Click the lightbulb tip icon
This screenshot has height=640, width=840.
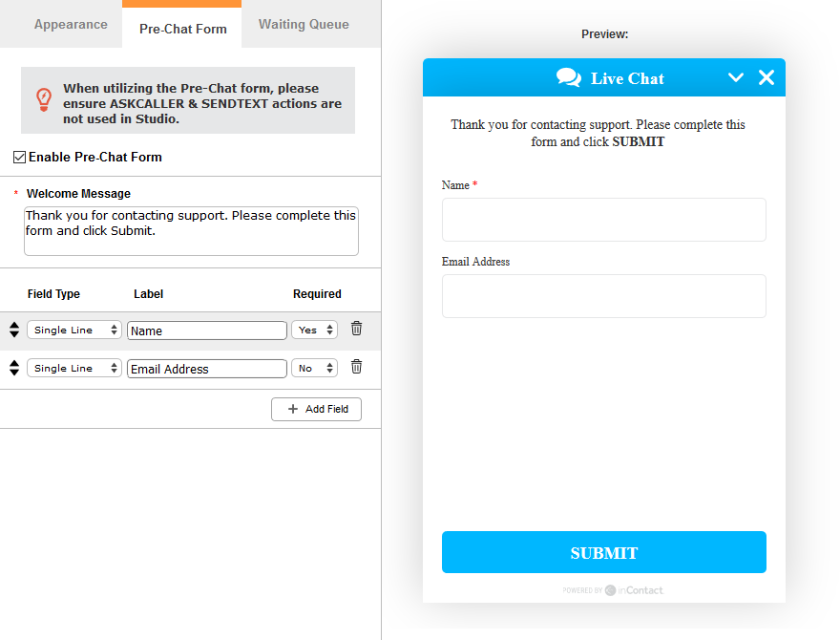click(x=44, y=99)
